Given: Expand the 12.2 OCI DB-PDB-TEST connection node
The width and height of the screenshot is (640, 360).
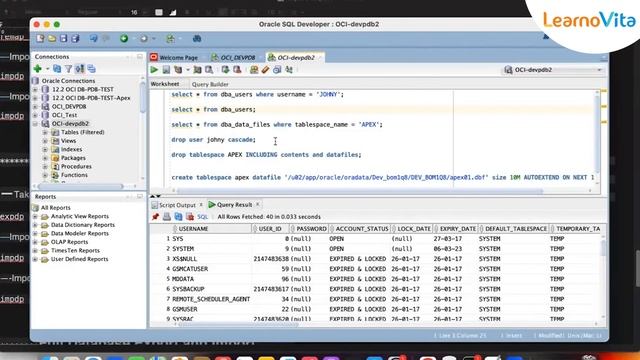Looking at the screenshot, I should point(35,89).
